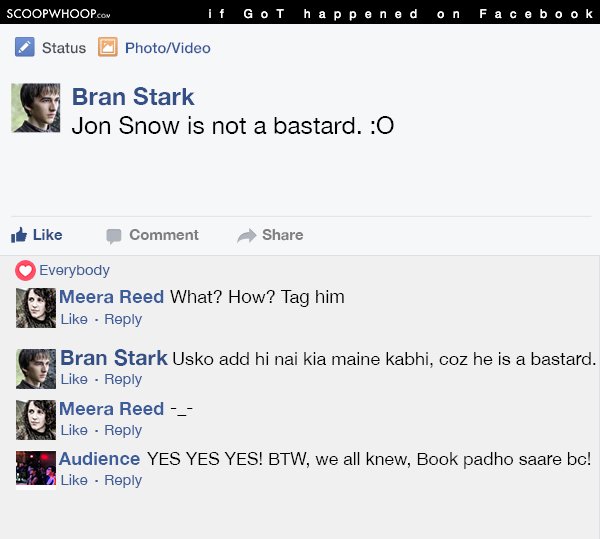This screenshot has height=539, width=600.
Task: Open the Audience commenter avatar
Action: click(x=36, y=469)
